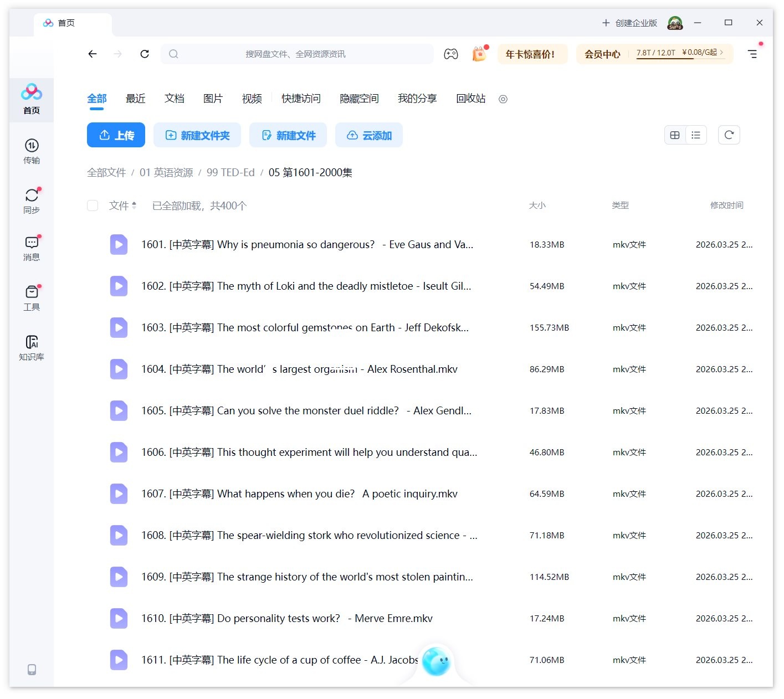Open the AI Knowledge Base sidebar icon

(32, 347)
